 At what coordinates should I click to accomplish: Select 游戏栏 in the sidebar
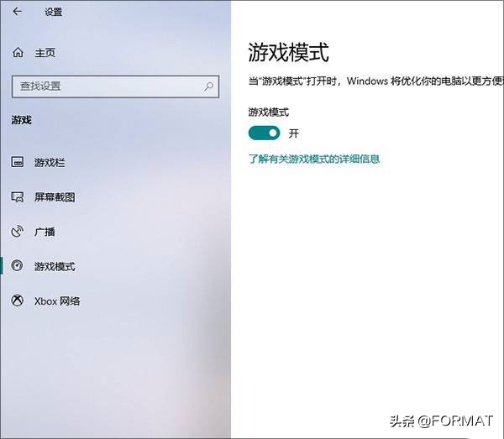tap(50, 162)
